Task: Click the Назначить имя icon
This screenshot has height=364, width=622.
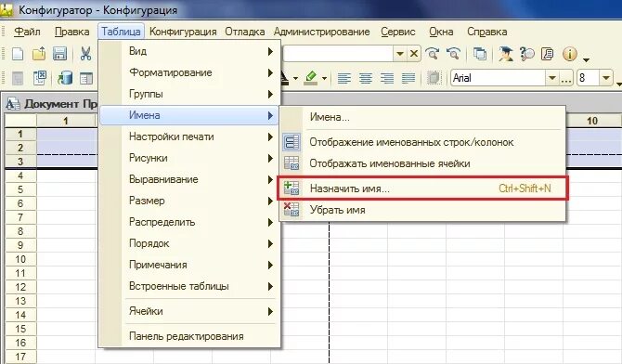Action: coord(292,188)
